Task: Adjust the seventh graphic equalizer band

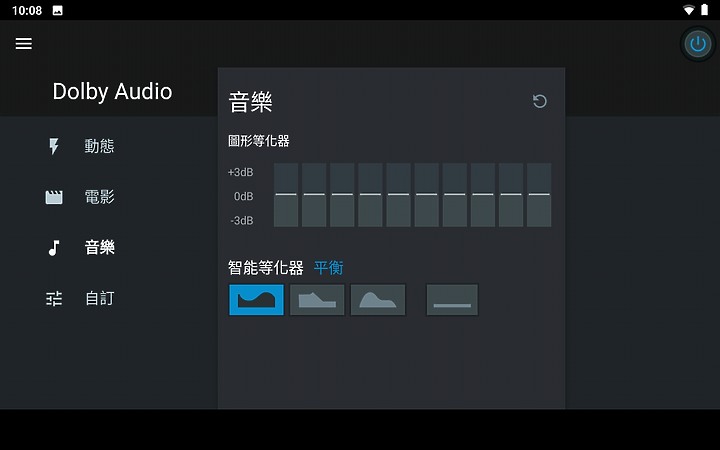Action: click(x=455, y=195)
